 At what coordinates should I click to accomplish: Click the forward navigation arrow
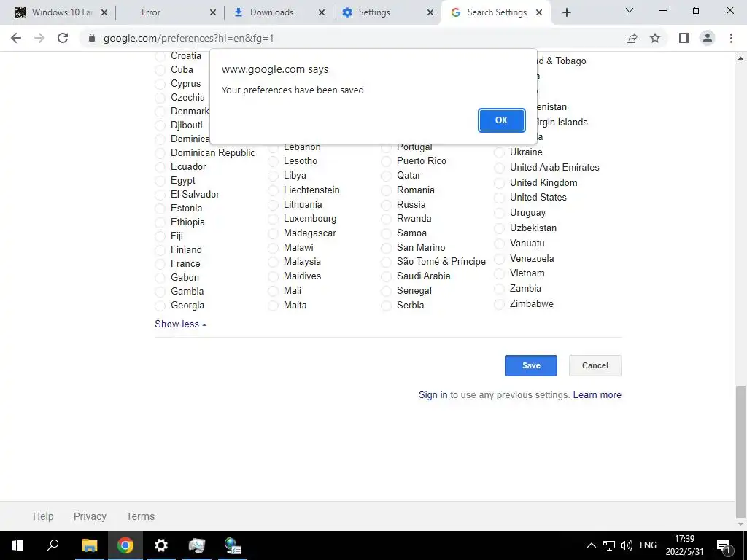coord(39,38)
